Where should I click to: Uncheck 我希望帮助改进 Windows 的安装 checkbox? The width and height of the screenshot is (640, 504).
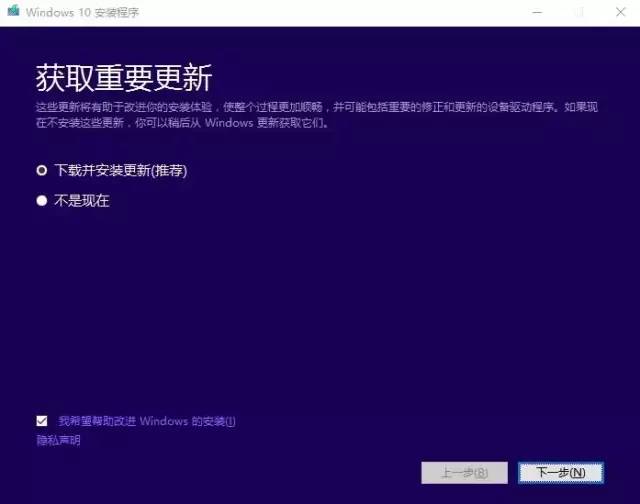[x=42, y=421]
